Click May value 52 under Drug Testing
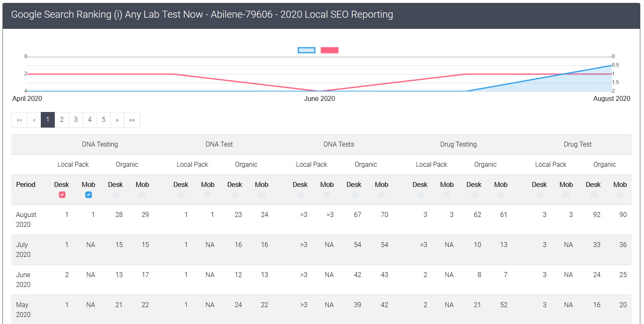Image resolution: width=644 pixels, height=324 pixels. pos(504,305)
